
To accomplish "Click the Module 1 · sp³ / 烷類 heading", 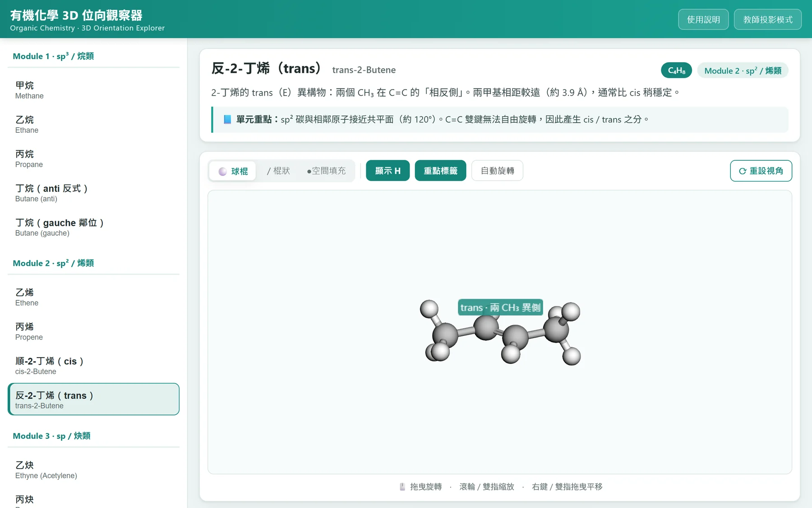I will (x=53, y=56).
